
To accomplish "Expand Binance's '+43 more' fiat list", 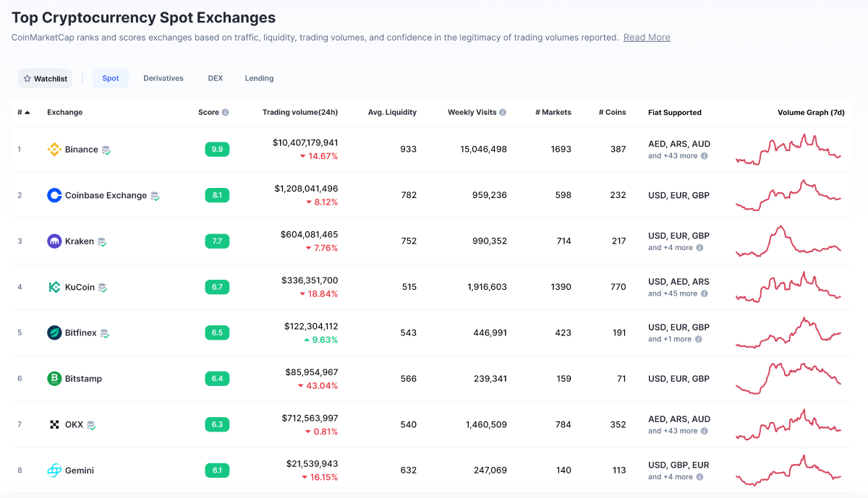I will point(677,156).
